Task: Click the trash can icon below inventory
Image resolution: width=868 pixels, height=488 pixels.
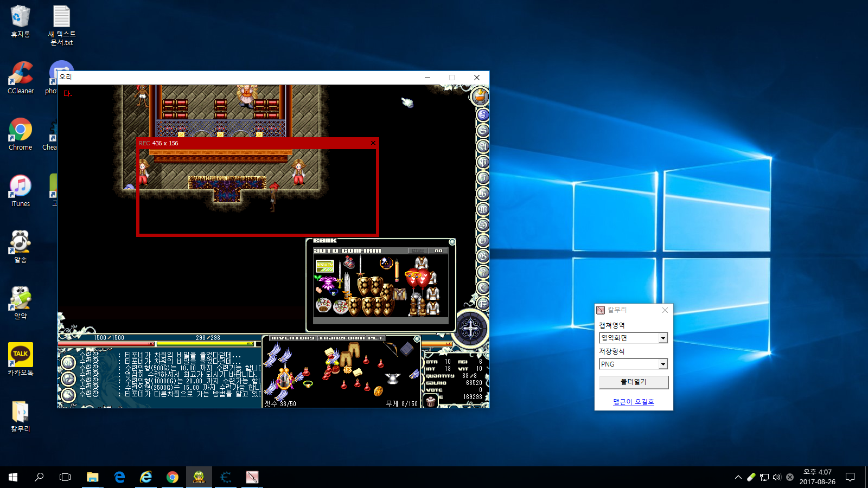Action: 430,402
